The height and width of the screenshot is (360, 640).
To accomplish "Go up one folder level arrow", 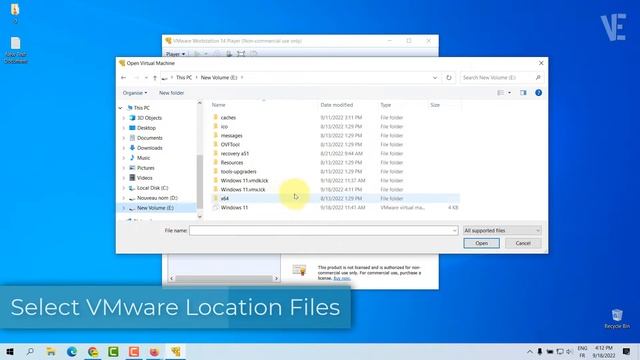I will point(155,78).
